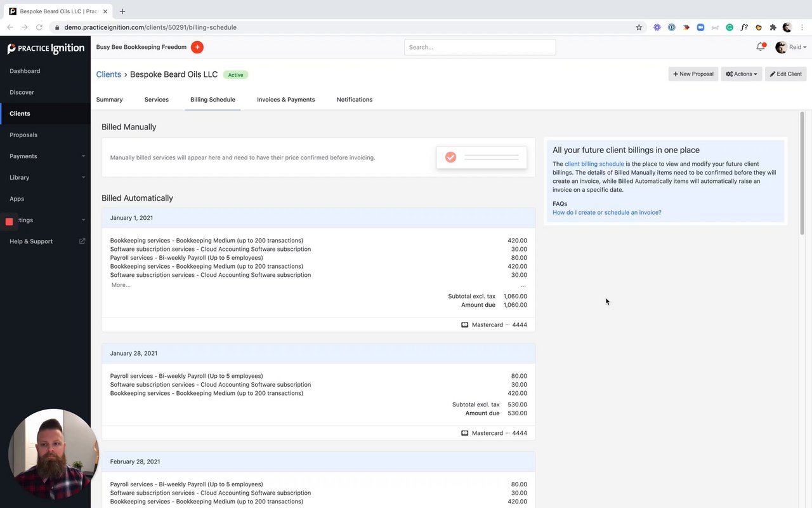Open the Invoices & Payments tab
The width and height of the screenshot is (812, 508).
coord(286,100)
